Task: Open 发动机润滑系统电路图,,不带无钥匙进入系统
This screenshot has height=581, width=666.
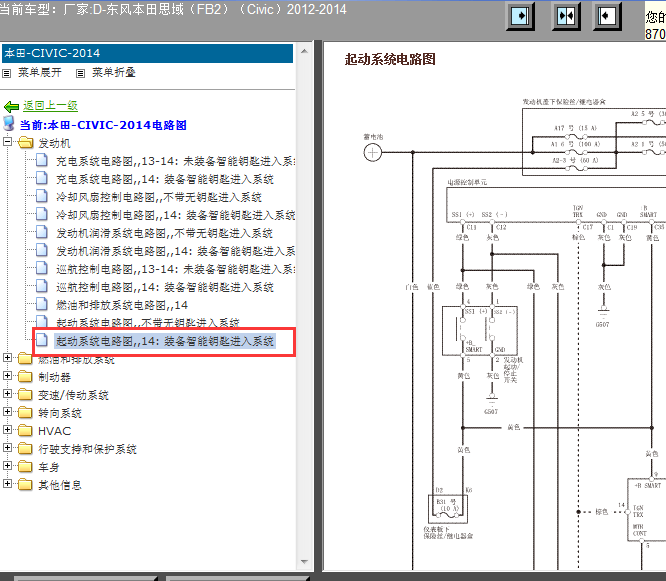Action: pyautogui.click(x=164, y=233)
